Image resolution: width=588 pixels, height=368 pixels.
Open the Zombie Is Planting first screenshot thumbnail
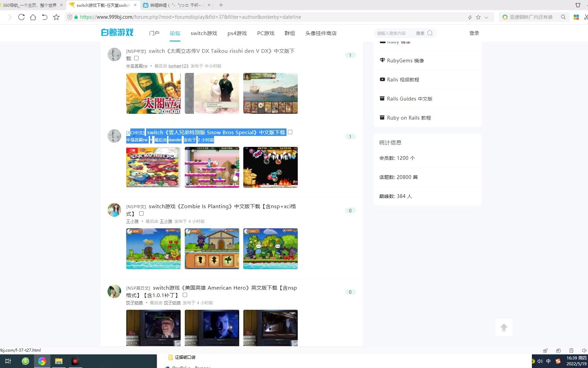pyautogui.click(x=153, y=249)
